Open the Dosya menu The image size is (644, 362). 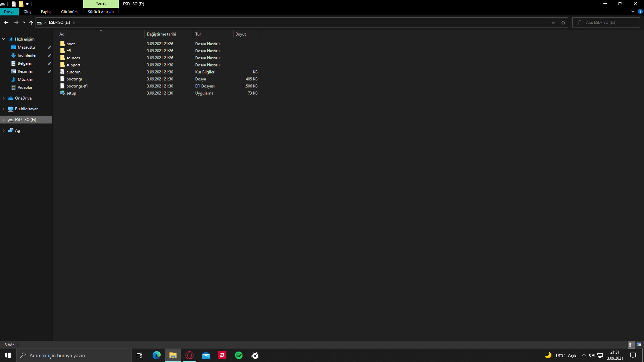[x=9, y=12]
